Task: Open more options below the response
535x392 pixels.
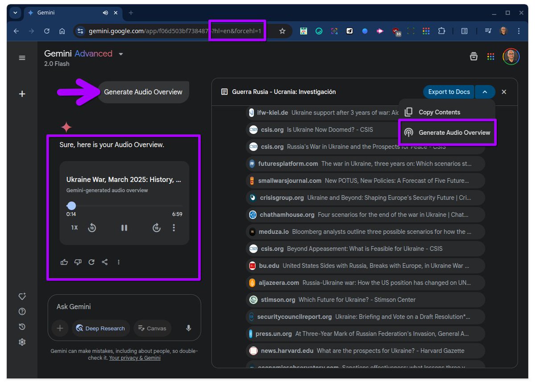Action: [x=119, y=262]
